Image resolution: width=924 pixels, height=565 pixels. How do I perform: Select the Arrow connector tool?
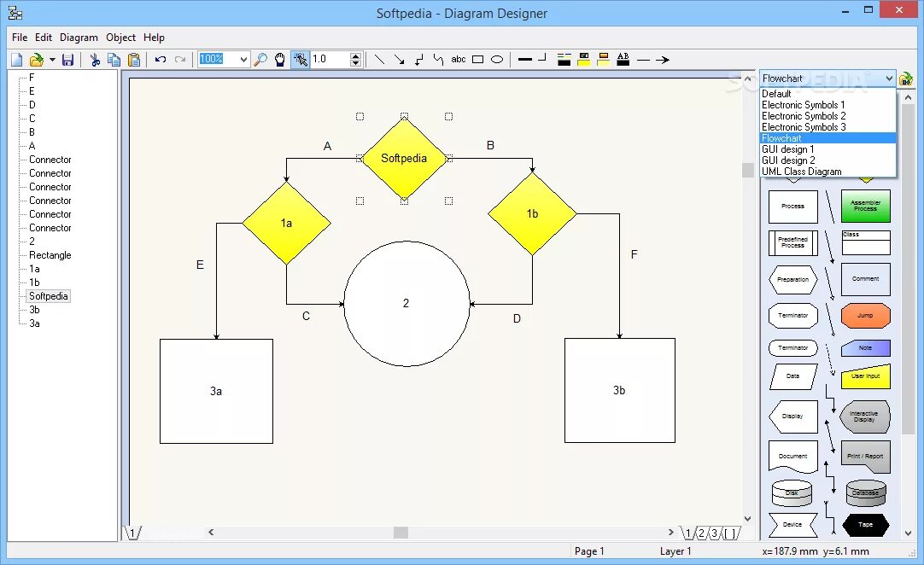click(399, 59)
